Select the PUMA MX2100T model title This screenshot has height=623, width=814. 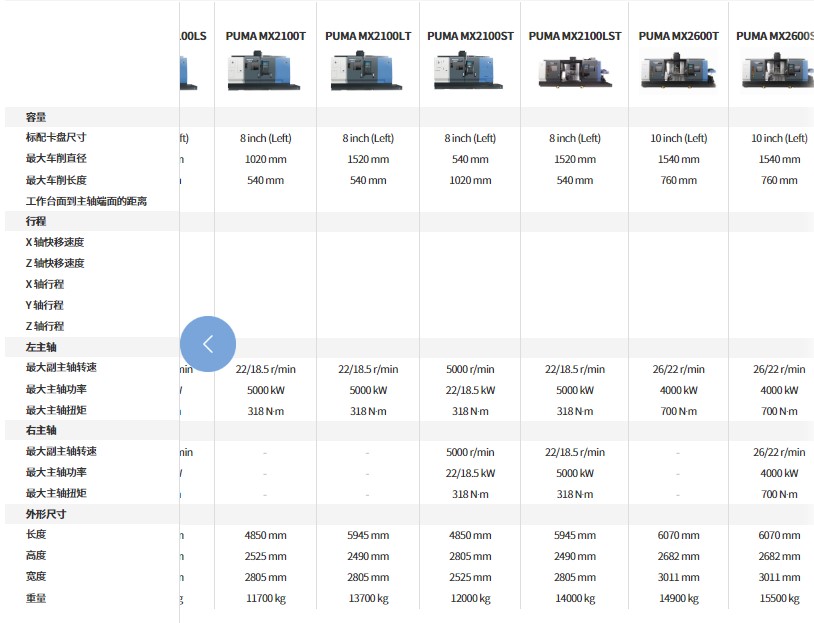[265, 36]
